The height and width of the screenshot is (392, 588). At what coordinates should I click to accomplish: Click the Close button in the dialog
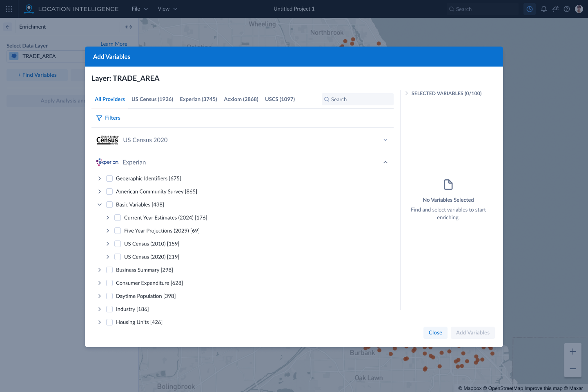[435, 332]
